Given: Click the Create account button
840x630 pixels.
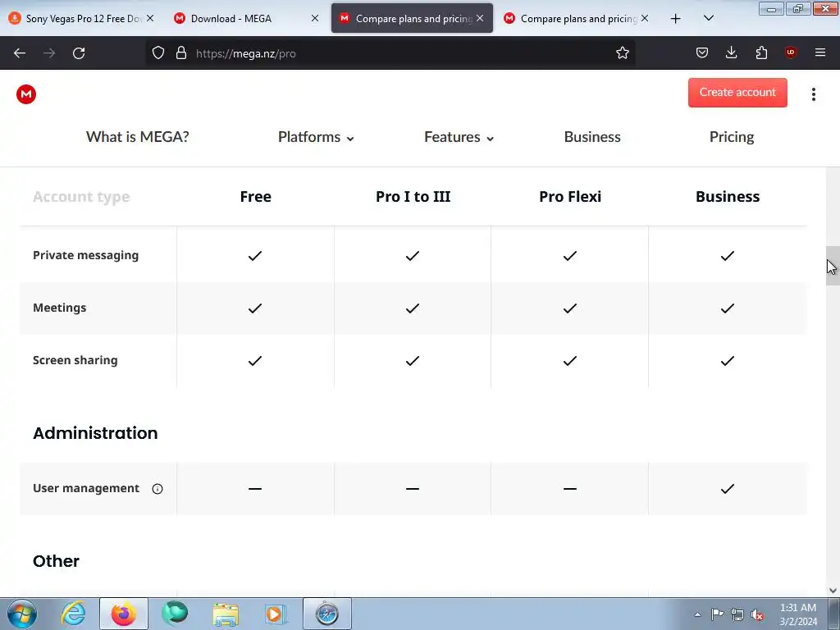Looking at the screenshot, I should coord(737,92).
